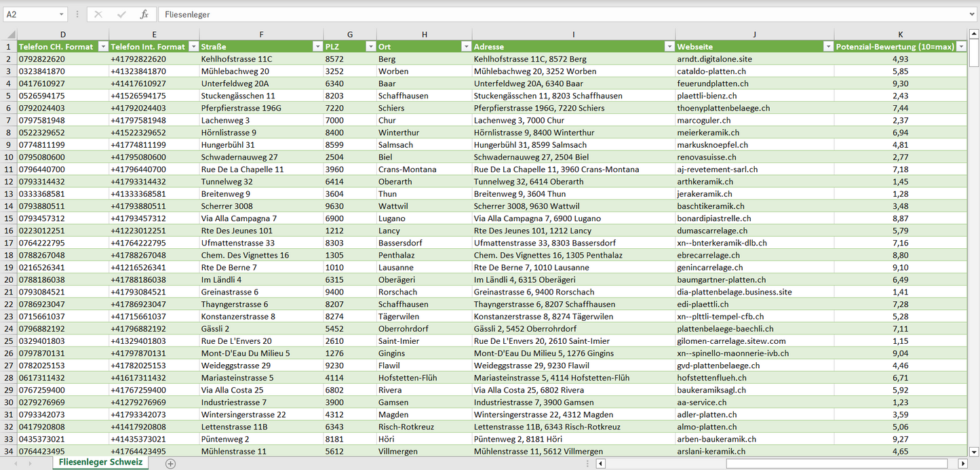Screen dimensions: 980x470
Task: Open the Straße column filter dropdown
Action: tap(317, 47)
